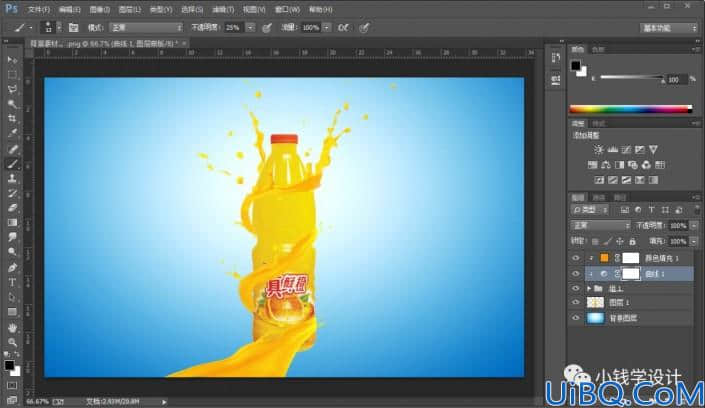Expand the 组 1 layer group

point(589,288)
